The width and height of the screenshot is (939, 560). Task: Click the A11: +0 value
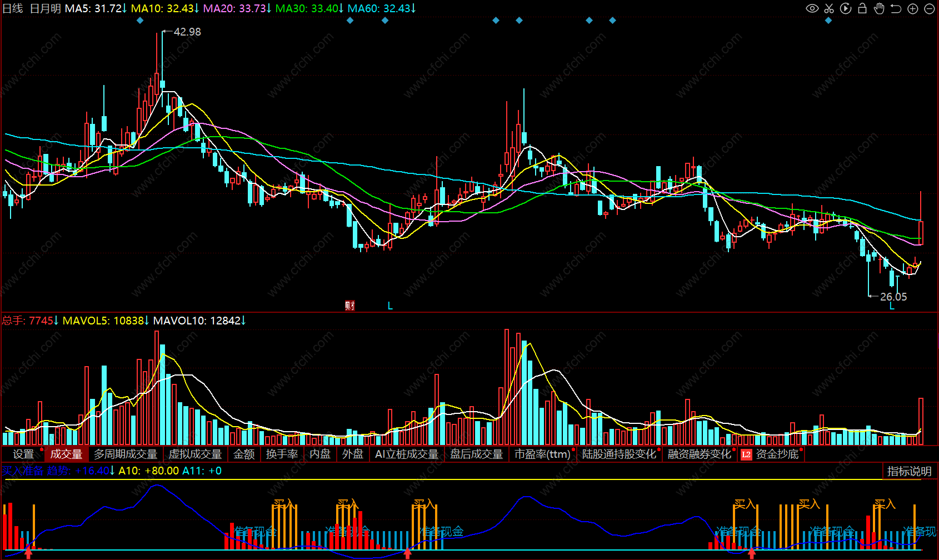point(202,471)
